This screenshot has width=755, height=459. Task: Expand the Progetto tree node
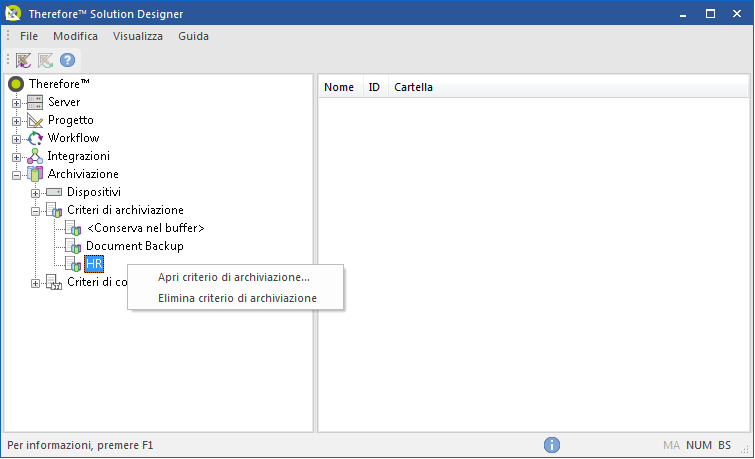16,121
